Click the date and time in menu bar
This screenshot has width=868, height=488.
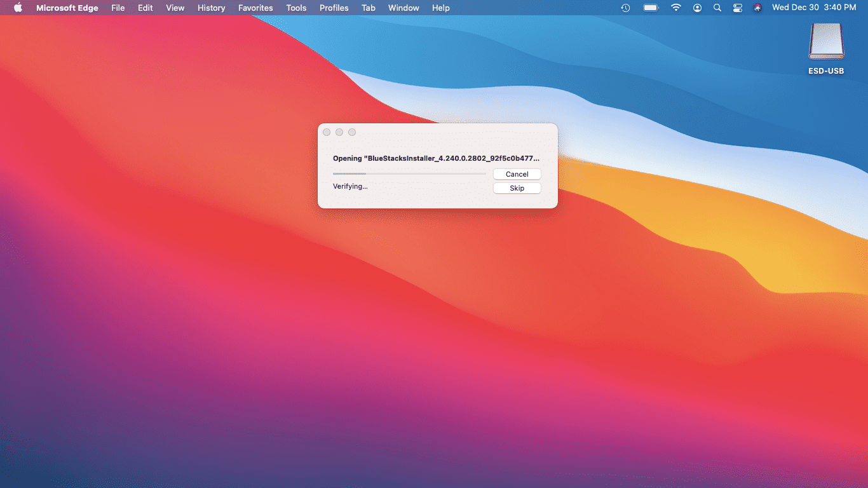(x=814, y=8)
